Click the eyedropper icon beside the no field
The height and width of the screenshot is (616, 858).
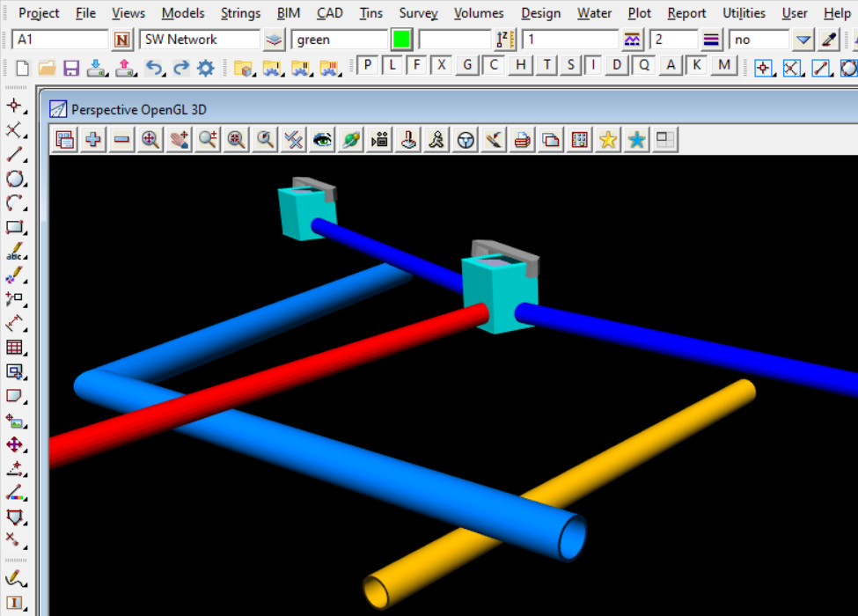pos(828,40)
